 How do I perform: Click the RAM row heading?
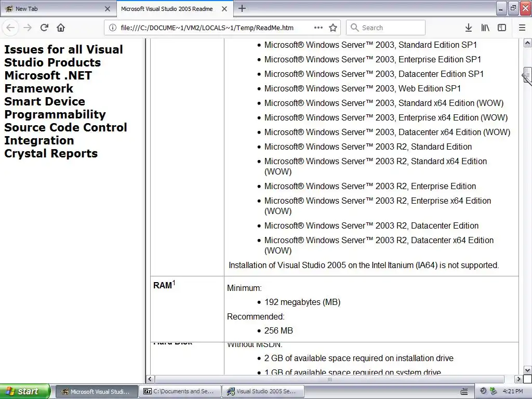coord(164,285)
